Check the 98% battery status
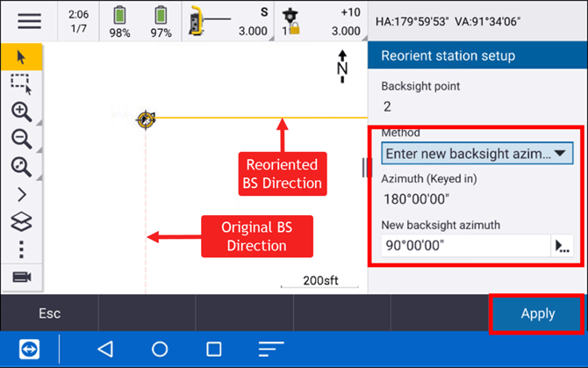This screenshot has height=368, width=588. pyautogui.click(x=118, y=21)
